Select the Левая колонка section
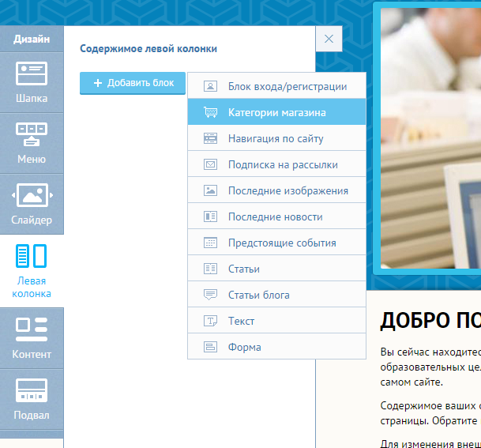The width and height of the screenshot is (481, 448). pyautogui.click(x=32, y=271)
